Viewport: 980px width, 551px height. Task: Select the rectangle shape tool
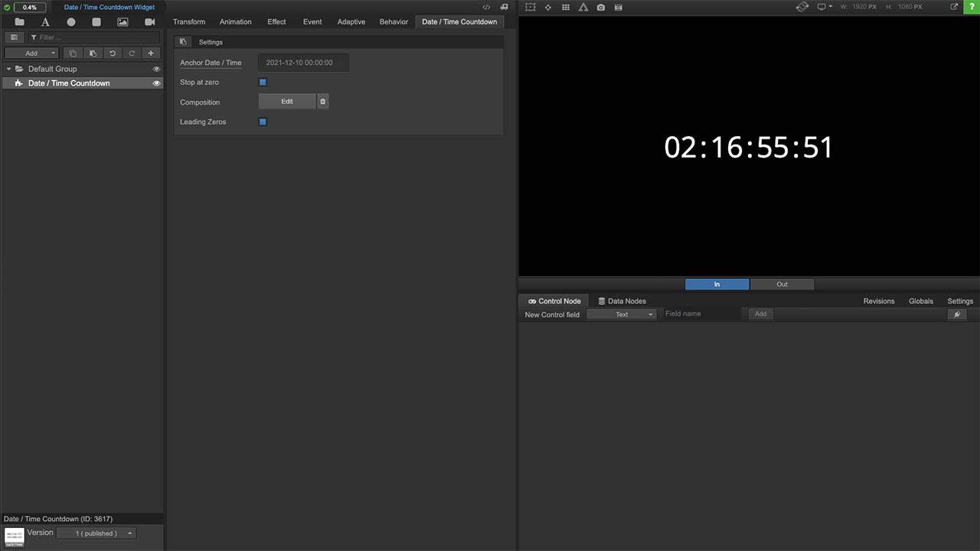(96, 22)
